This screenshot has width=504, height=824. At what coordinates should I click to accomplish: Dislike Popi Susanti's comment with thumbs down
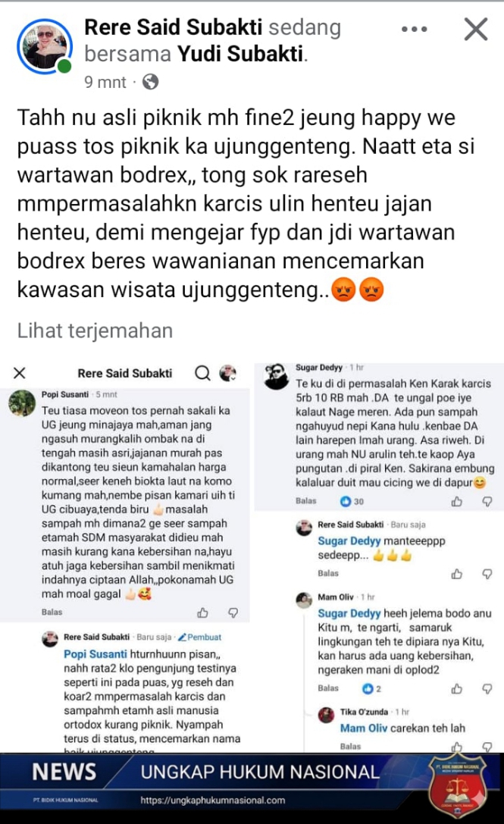pos(233,613)
